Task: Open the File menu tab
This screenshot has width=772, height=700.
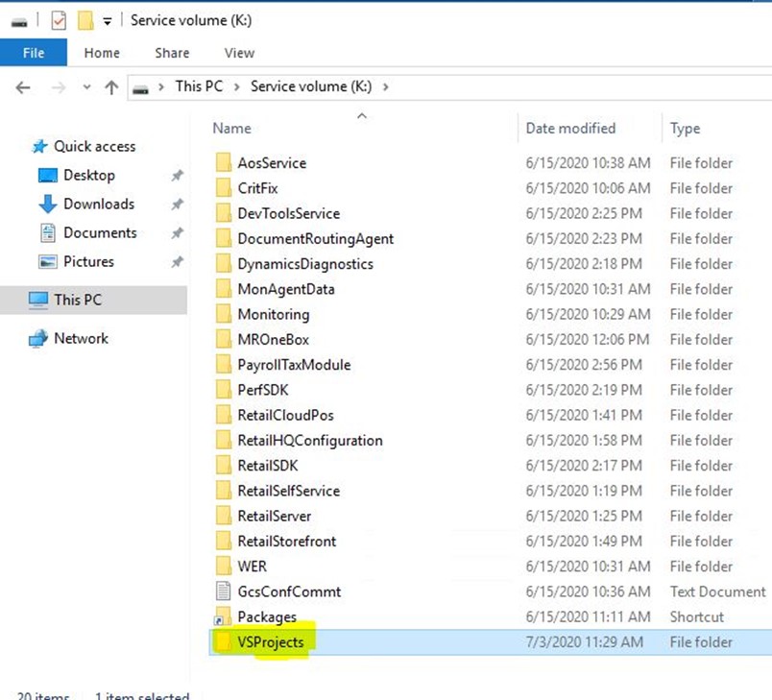Action: (34, 53)
